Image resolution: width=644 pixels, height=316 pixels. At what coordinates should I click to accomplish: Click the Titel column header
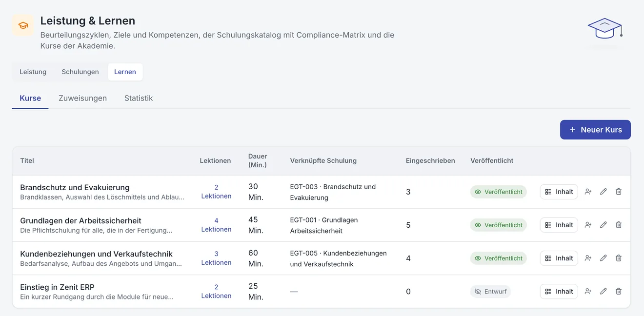(x=27, y=160)
